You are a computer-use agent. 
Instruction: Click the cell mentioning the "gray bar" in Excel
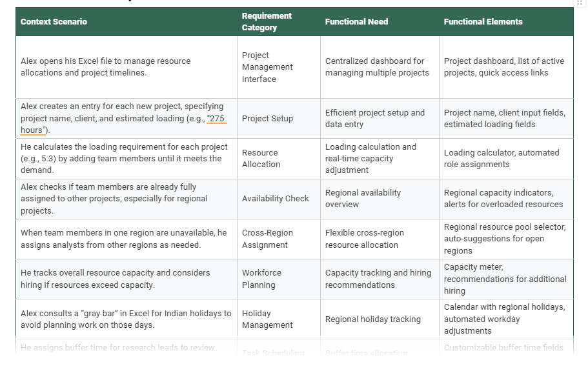(126, 319)
